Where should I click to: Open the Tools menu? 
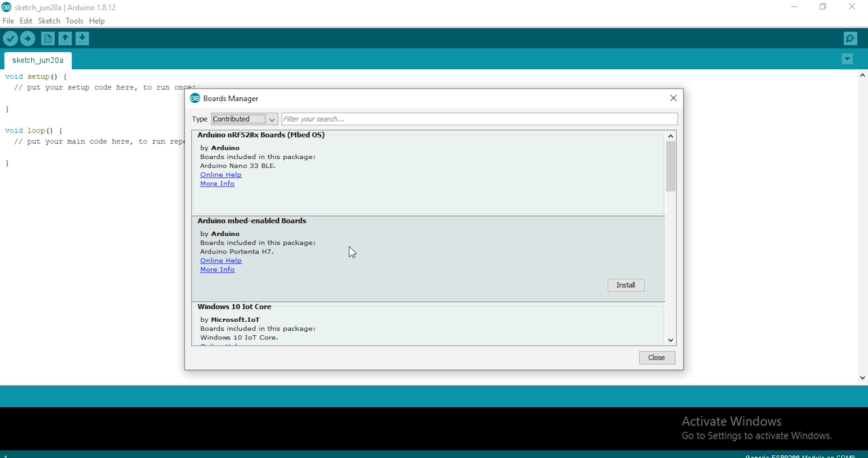point(74,21)
